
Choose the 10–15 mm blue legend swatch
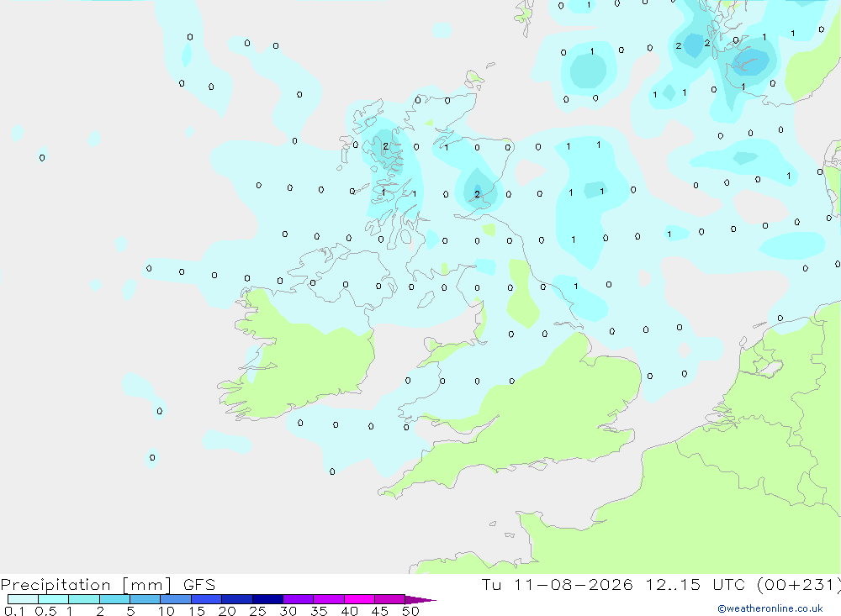[x=176, y=599]
